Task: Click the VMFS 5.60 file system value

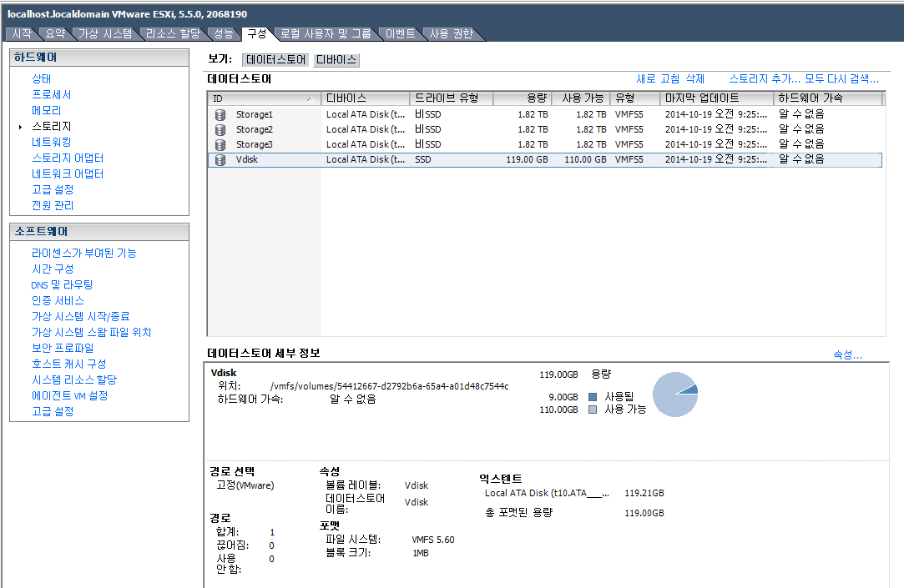Action: click(433, 540)
